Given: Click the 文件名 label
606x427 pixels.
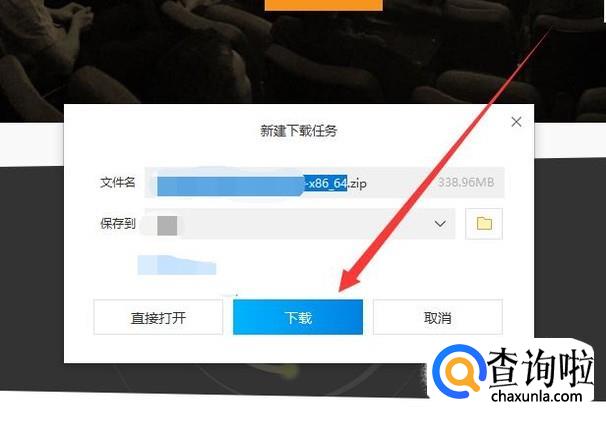Looking at the screenshot, I should (x=117, y=182).
